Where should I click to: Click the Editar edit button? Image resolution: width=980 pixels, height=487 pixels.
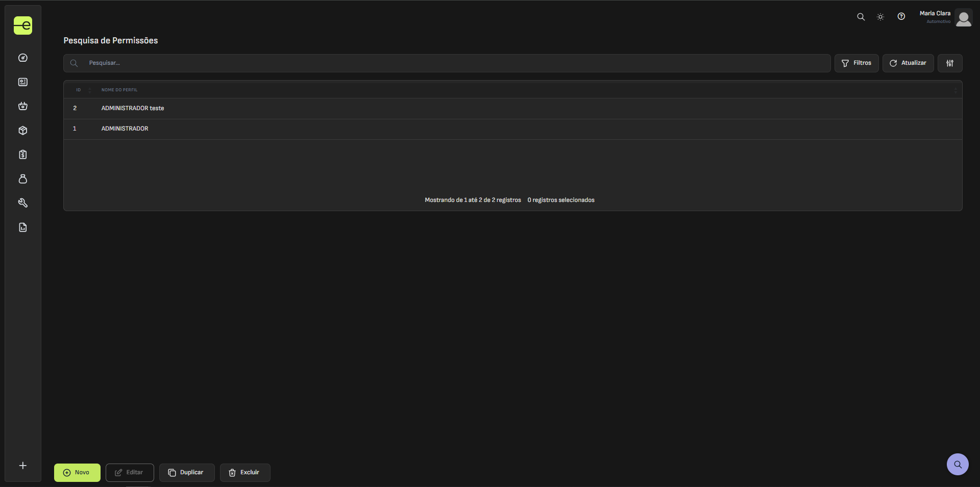point(130,473)
